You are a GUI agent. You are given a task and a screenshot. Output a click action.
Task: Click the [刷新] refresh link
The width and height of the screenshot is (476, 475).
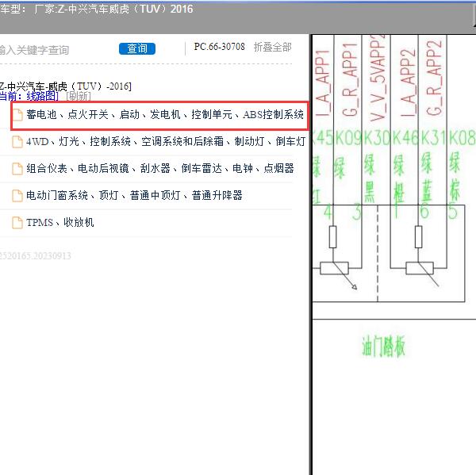[79, 96]
